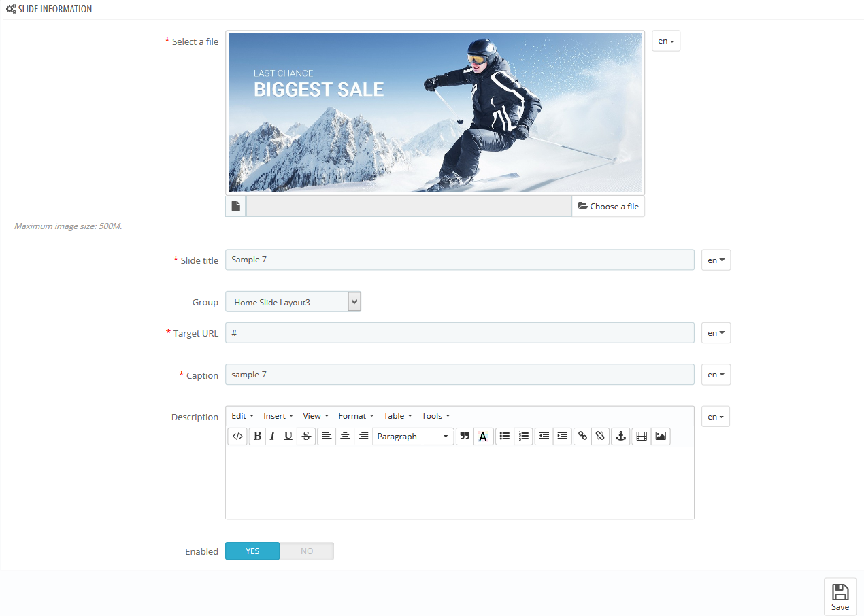Toggle underline formatting

(x=288, y=437)
